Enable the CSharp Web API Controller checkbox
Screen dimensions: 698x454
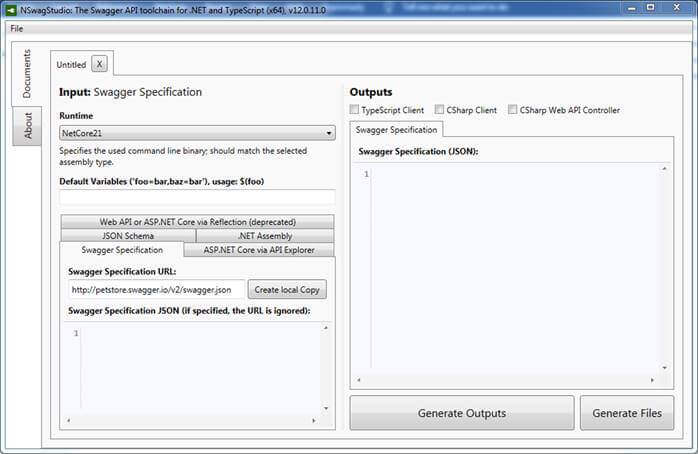pos(512,109)
